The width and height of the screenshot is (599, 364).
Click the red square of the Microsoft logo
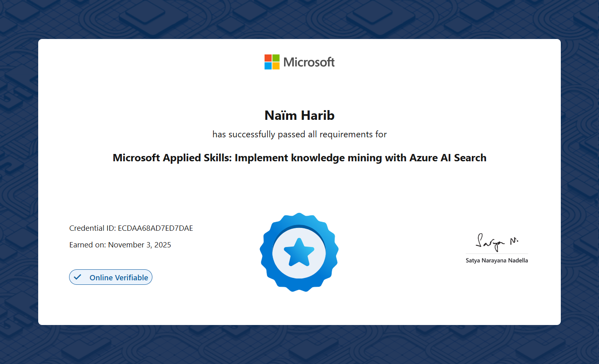click(268, 58)
